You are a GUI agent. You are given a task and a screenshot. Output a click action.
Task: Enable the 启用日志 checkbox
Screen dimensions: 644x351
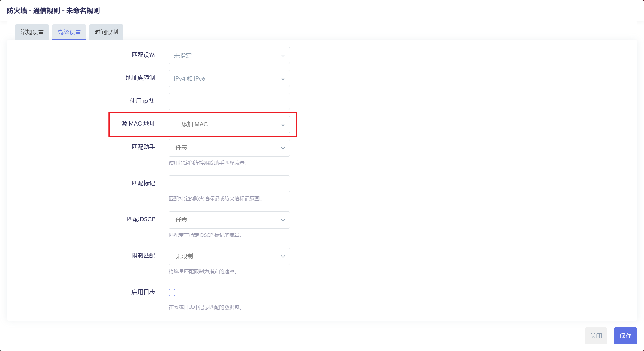[x=172, y=293]
